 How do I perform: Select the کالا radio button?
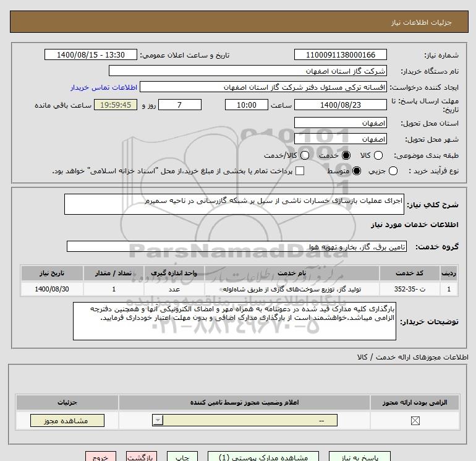click(378, 155)
